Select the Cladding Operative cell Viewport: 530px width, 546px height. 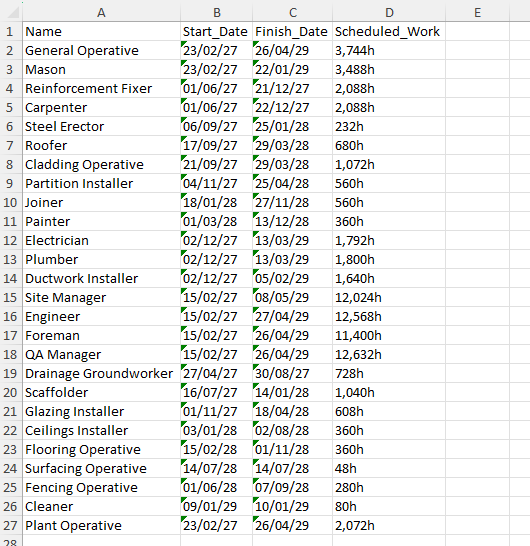(102, 164)
